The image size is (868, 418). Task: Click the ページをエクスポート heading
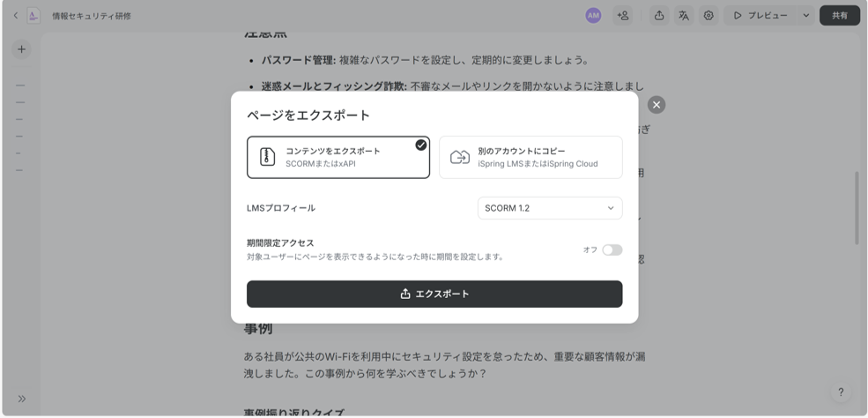pyautogui.click(x=308, y=116)
